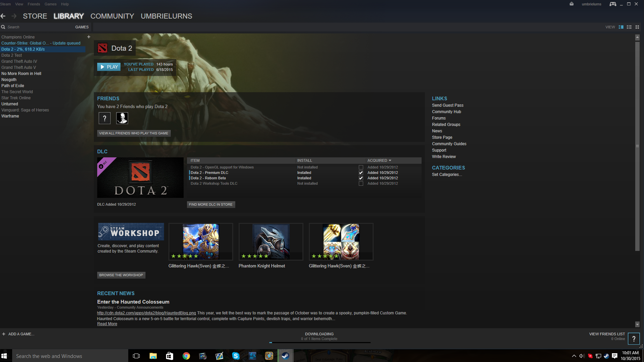Browse the Workshop button
Viewport: 644px width, 362px height.
(x=121, y=275)
